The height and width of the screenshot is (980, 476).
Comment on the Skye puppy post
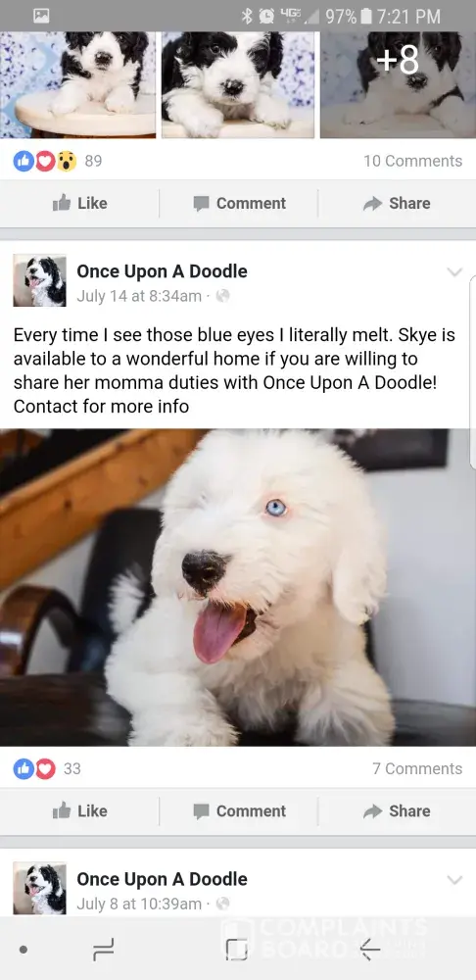click(239, 810)
